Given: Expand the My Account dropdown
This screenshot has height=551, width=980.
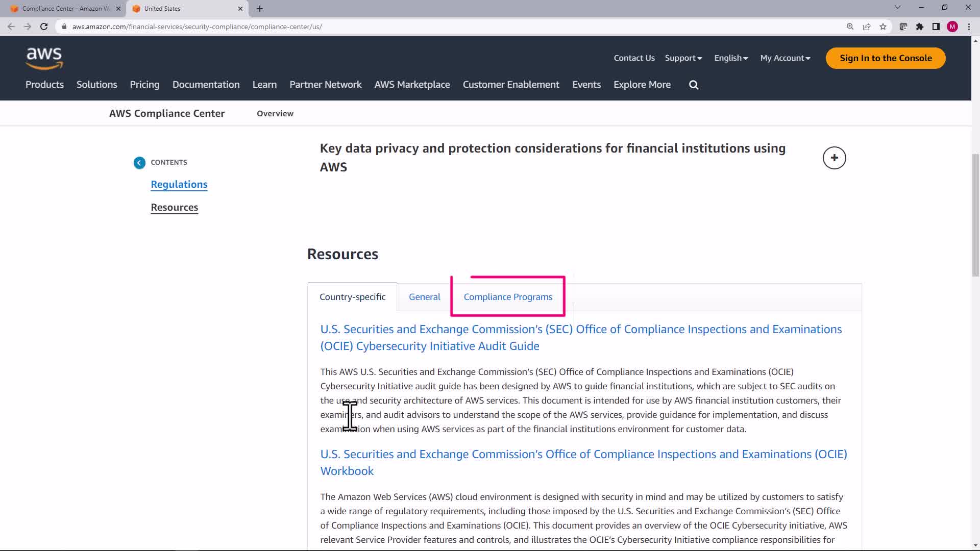Looking at the screenshot, I should click(785, 58).
